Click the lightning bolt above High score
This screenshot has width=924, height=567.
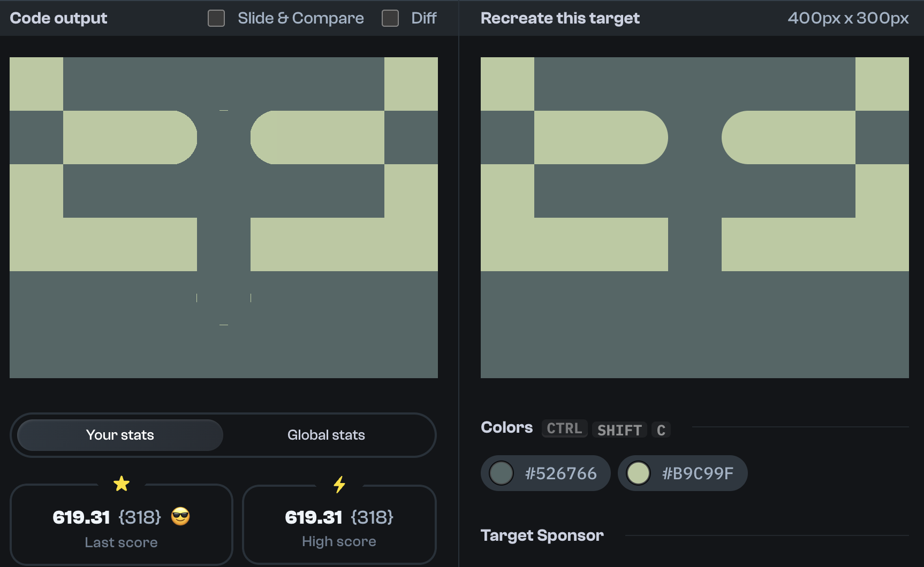339,483
